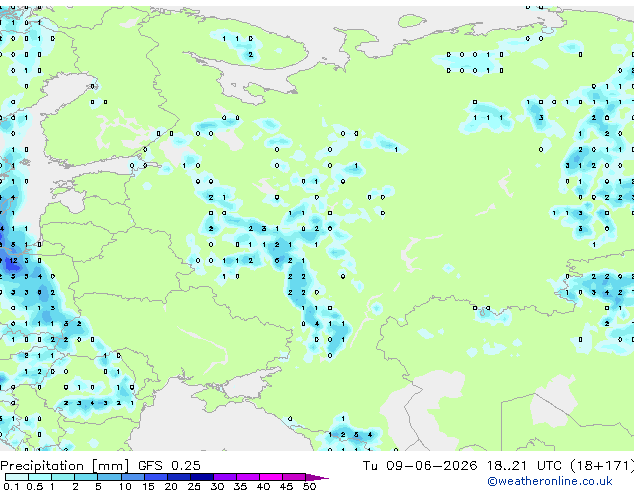Click the '(18+171)' forecast offset text
Screen dimensions: 634x490
pos(602,466)
